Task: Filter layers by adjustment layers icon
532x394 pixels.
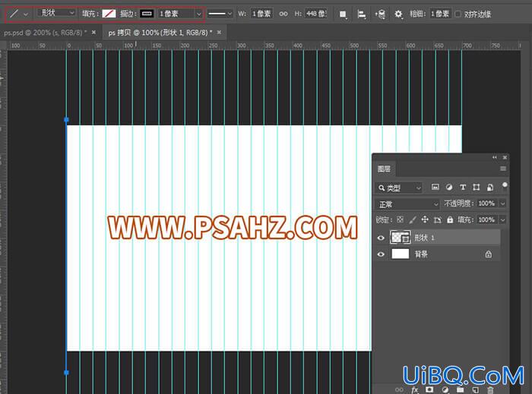Action: point(449,187)
